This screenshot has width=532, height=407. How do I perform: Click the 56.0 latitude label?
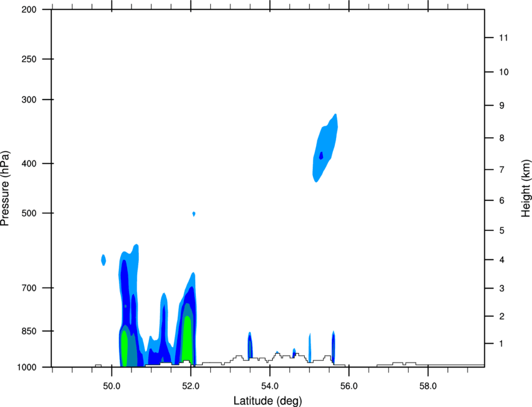pos(349,386)
